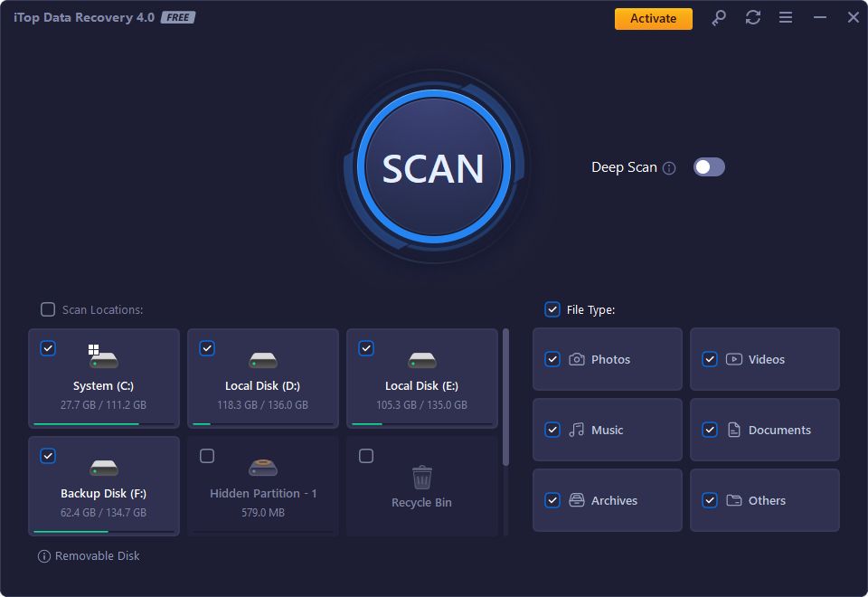Click the license key icon in title bar
This screenshot has width=868, height=597.
point(719,17)
